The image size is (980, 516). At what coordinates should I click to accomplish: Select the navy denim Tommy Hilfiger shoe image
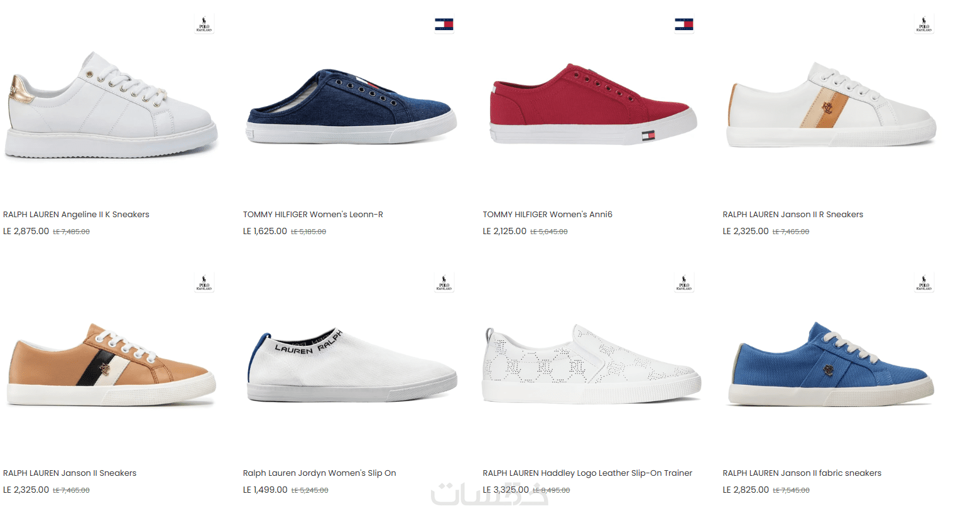(351, 106)
